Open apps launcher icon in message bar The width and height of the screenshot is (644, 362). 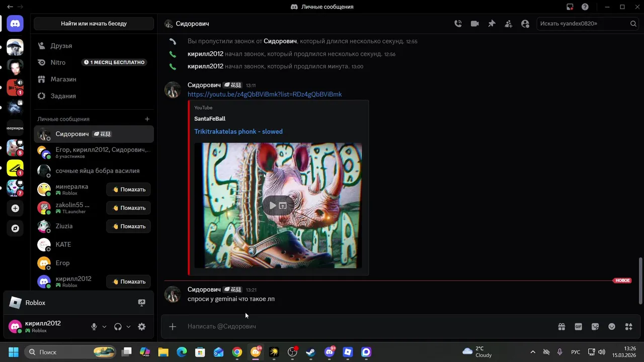[628, 327]
